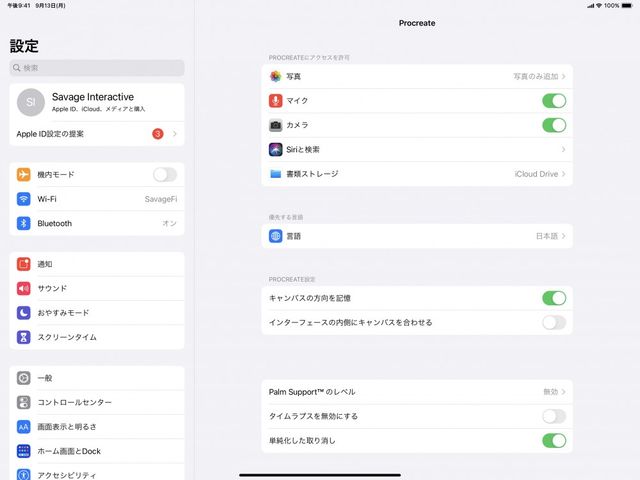640x480 pixels.
Task: Open Siriと検索 chevron
Action: [564, 149]
